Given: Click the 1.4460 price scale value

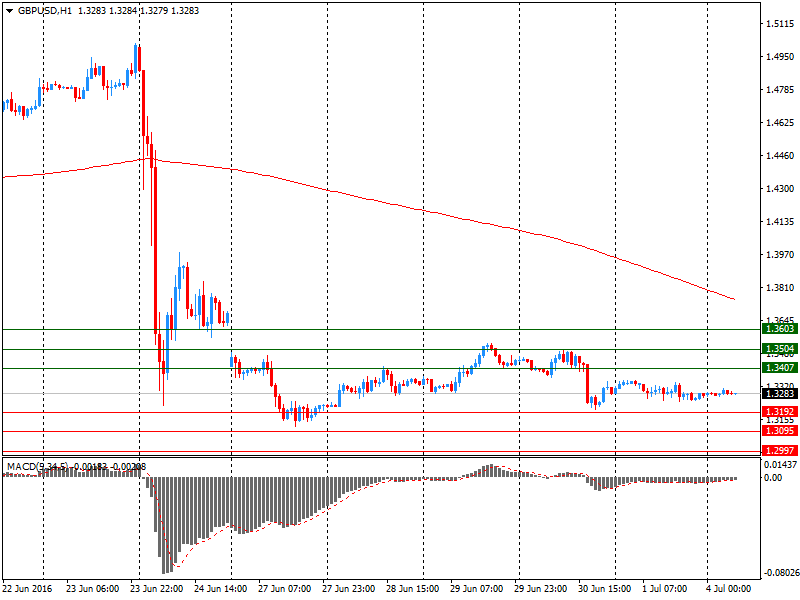Looking at the screenshot, I should pos(780,156).
